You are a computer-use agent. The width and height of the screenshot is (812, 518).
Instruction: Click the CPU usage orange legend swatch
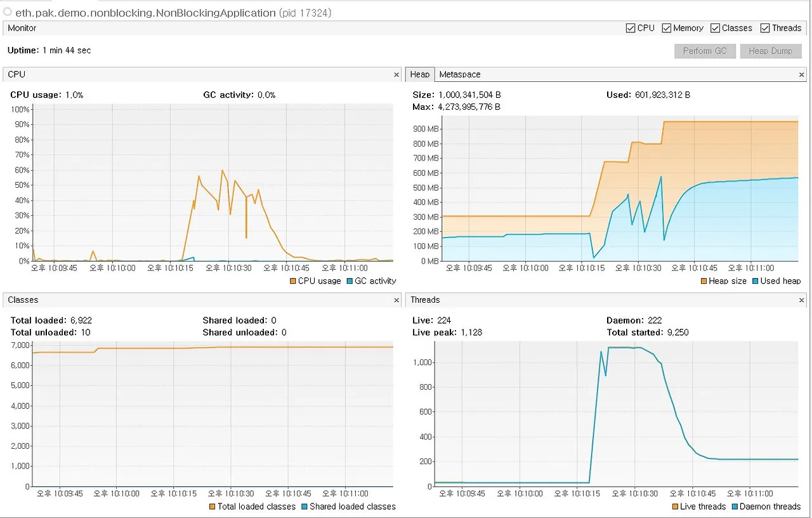pyautogui.click(x=293, y=281)
